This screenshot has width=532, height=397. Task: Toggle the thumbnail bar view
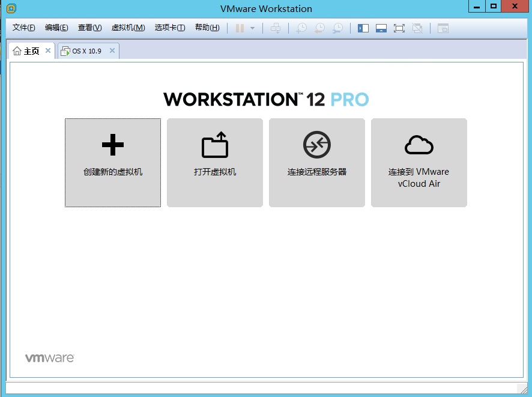tap(381, 28)
